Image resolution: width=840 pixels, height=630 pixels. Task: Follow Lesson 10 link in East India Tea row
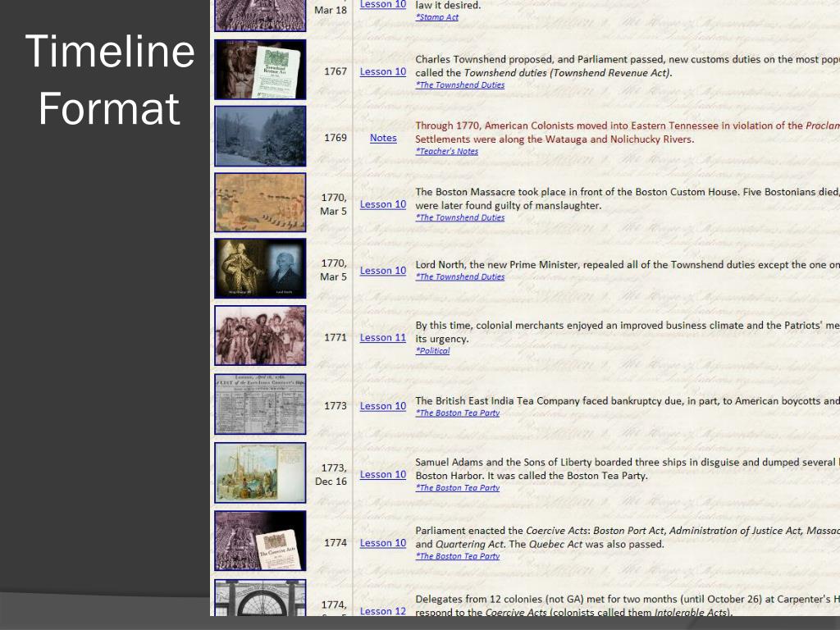pos(383,407)
